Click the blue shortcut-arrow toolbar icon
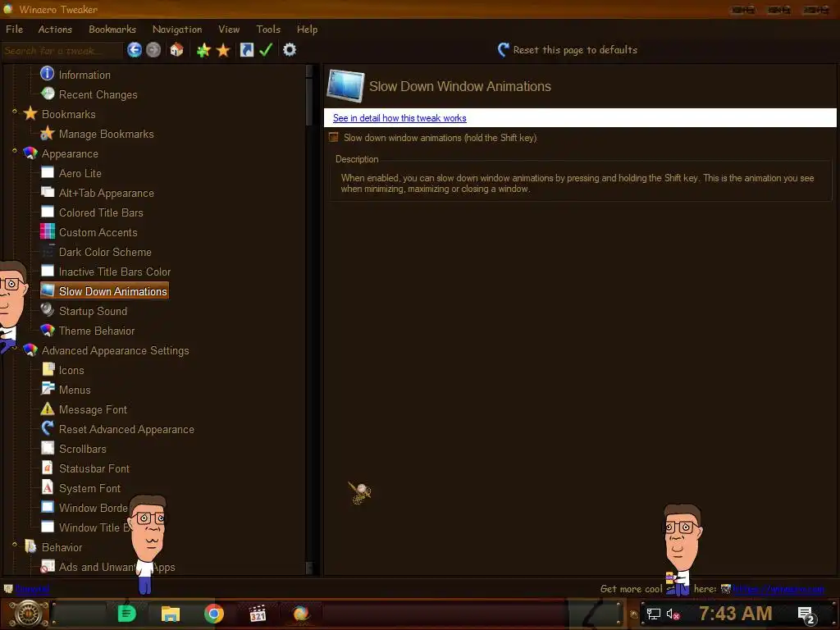This screenshot has height=630, width=840. click(246, 50)
